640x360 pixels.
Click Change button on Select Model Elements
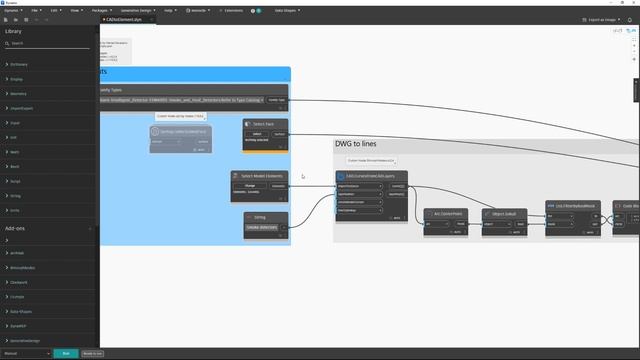[250, 186]
